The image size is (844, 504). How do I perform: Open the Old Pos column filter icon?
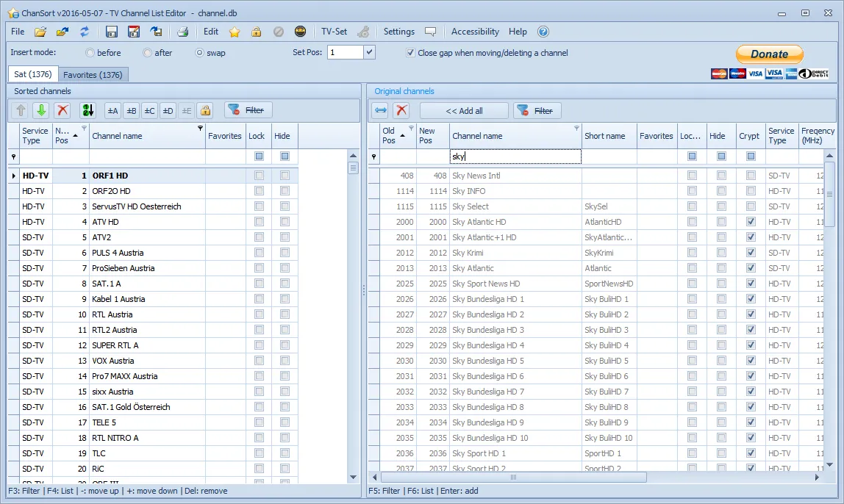coord(411,128)
